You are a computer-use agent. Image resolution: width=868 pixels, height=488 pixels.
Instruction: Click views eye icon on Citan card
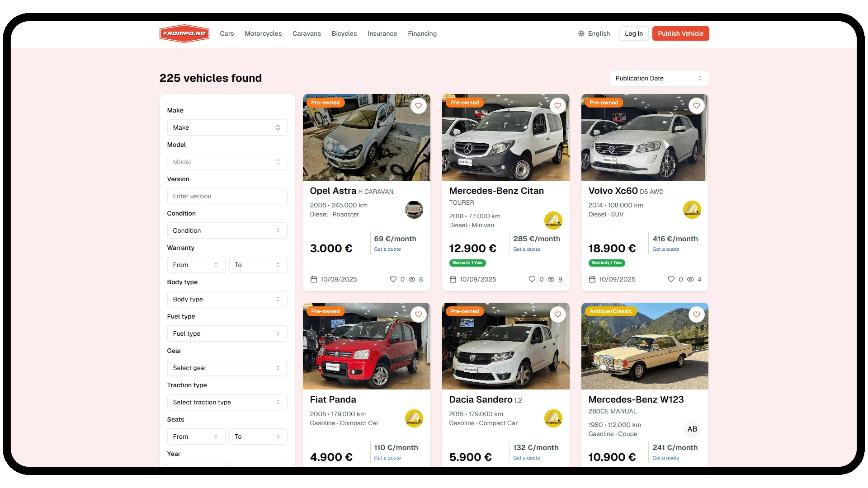tap(551, 279)
